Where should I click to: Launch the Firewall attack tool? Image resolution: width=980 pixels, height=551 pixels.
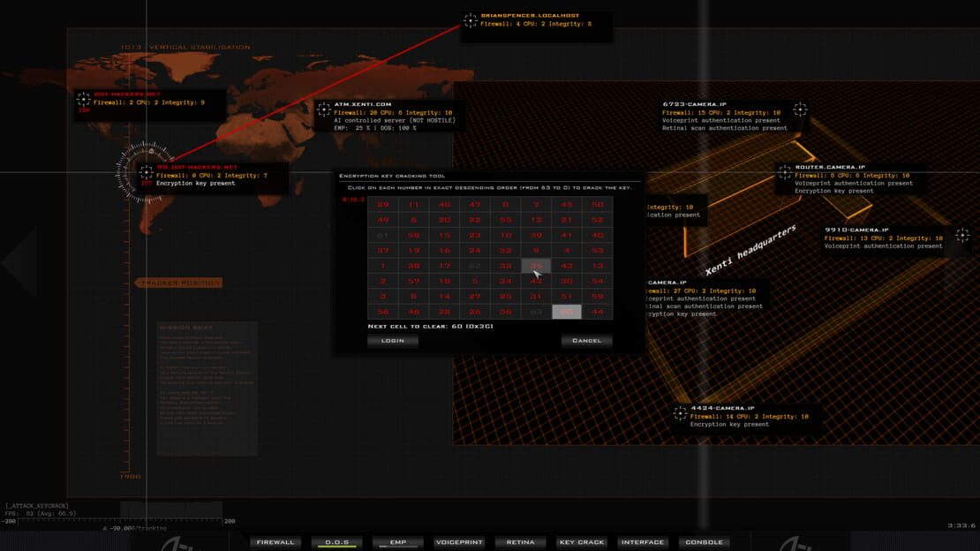275,542
